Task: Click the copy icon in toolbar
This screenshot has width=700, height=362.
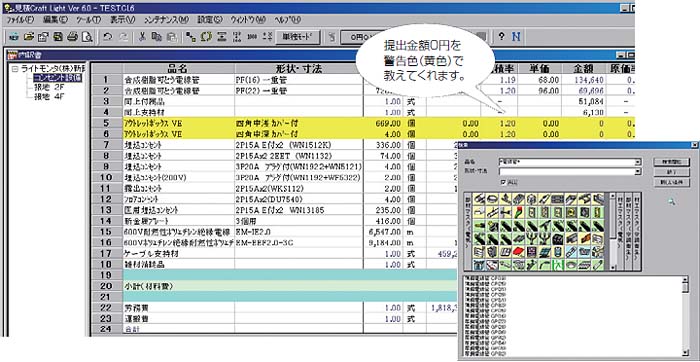Action: pos(156,37)
